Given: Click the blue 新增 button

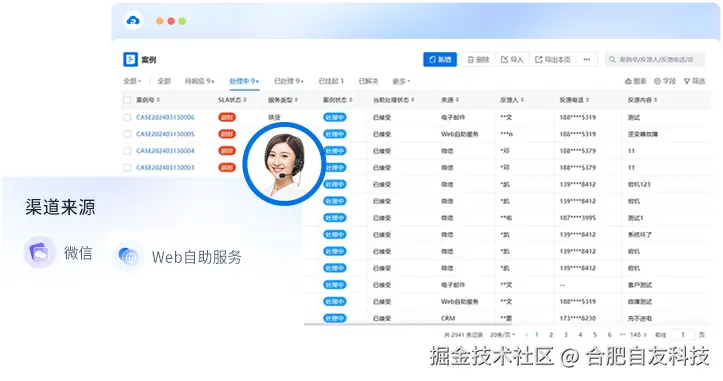Looking at the screenshot, I should (440, 60).
